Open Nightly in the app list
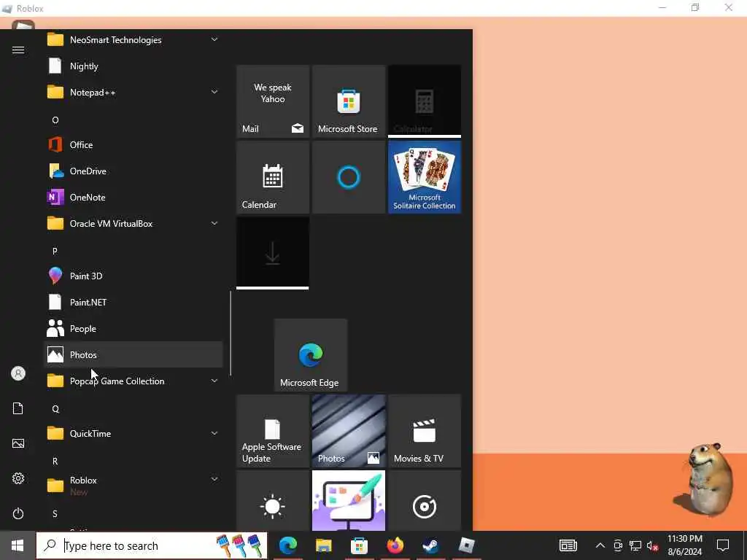The image size is (747, 560). 133,66
